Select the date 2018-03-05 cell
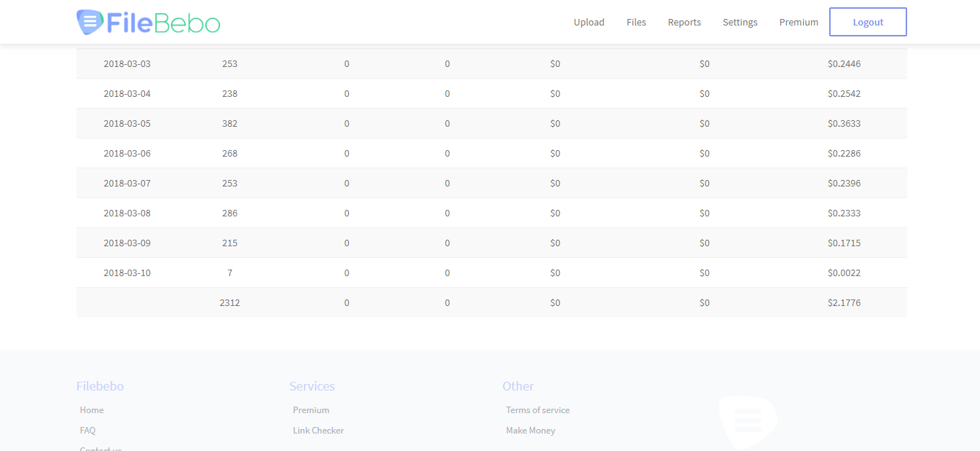This screenshot has height=451, width=980. (x=127, y=123)
